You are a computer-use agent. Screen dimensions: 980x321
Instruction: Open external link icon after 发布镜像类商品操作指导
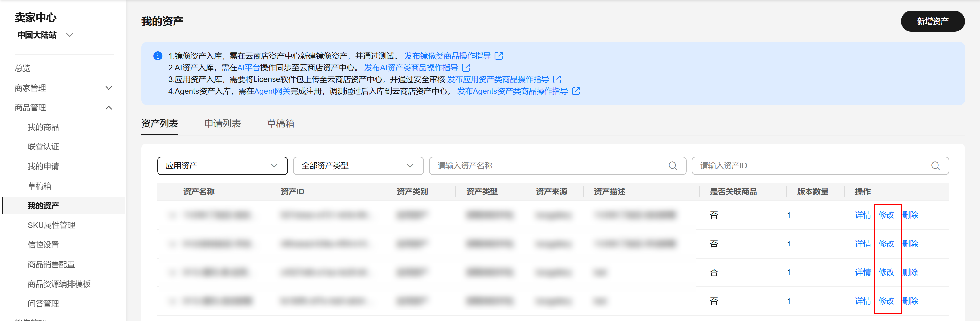click(498, 56)
